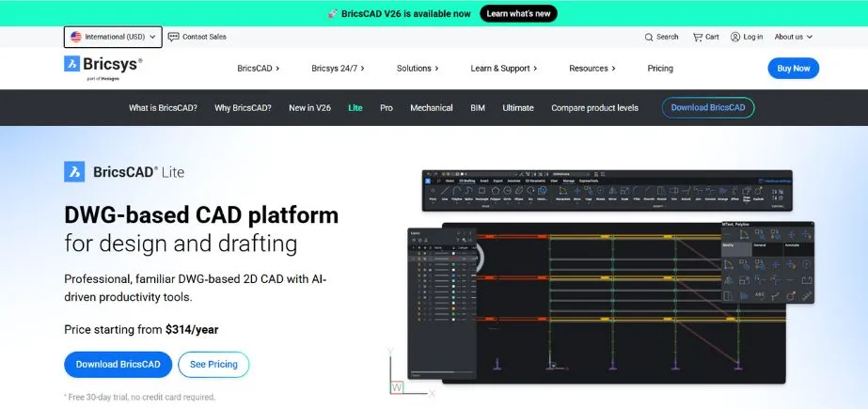Viewport: 868px width, 409px height.
Task: Click outlined Download BricsCAD in dark sub-navigation
Action: tap(708, 108)
